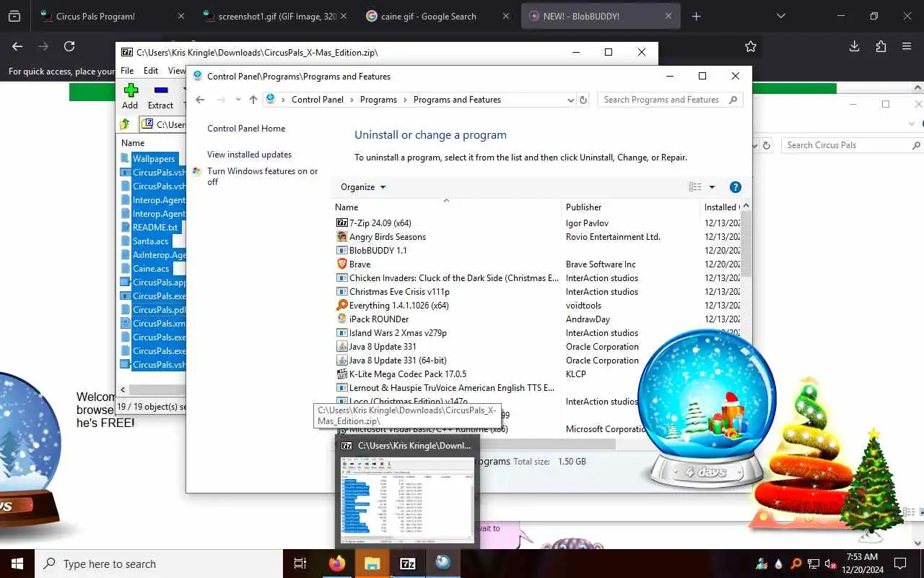
Task: Expand the address bar history dropdown
Action: pos(570,100)
